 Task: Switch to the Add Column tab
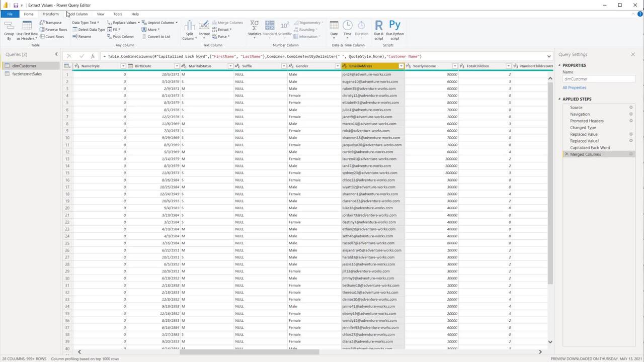[77, 14]
